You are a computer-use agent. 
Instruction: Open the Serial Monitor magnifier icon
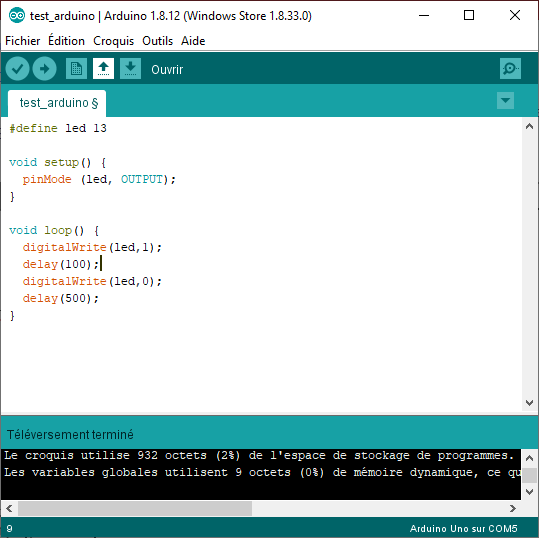[x=510, y=69]
